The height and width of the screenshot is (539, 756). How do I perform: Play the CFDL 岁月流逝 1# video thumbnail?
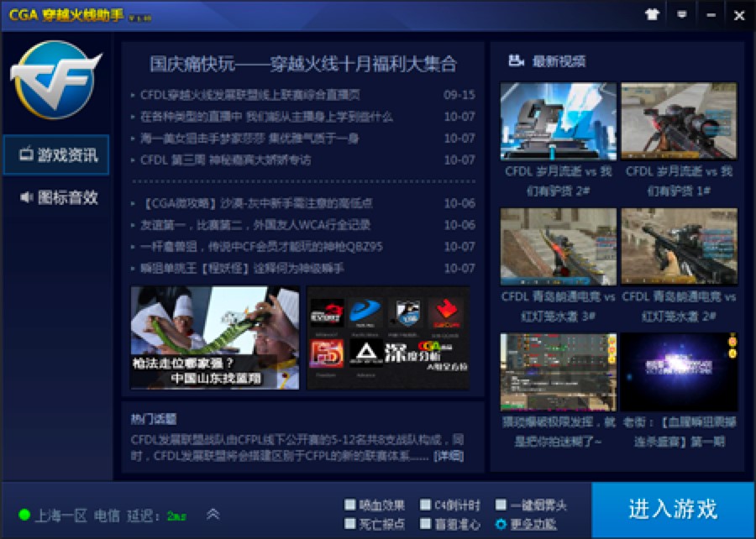click(x=679, y=122)
